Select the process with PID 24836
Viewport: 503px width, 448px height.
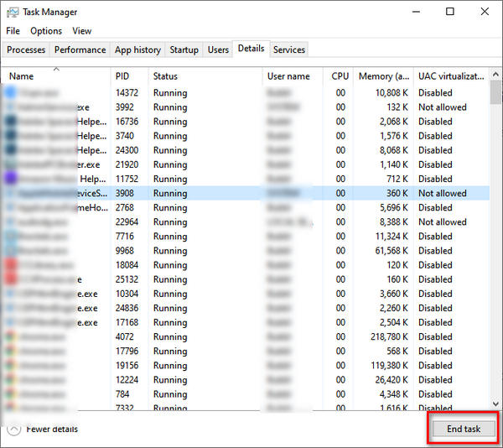[x=246, y=308]
